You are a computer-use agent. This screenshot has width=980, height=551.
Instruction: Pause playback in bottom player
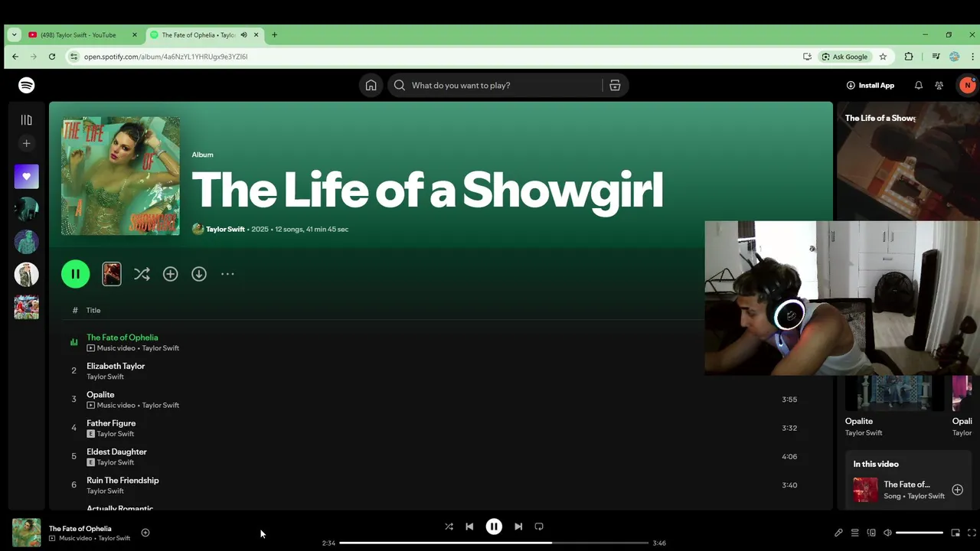coord(494,527)
